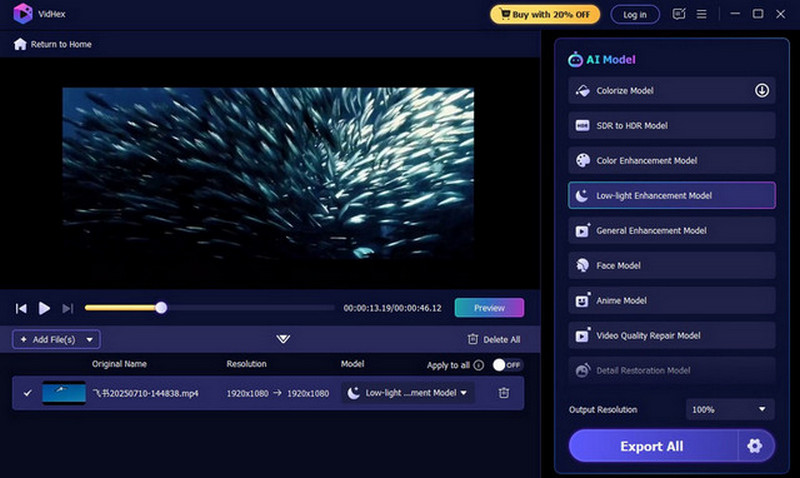Click the play button
The width and height of the screenshot is (800, 478).
(x=44, y=308)
